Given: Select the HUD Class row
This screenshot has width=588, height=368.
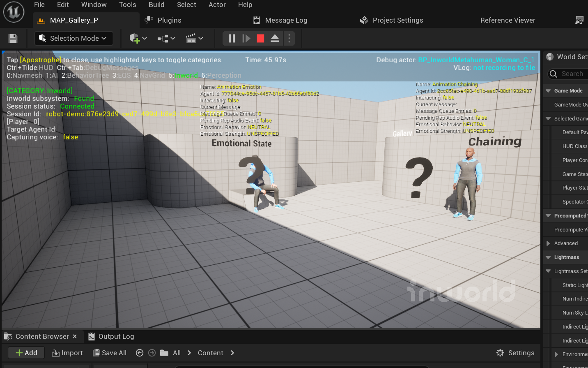Looking at the screenshot, I should pyautogui.click(x=569, y=146).
